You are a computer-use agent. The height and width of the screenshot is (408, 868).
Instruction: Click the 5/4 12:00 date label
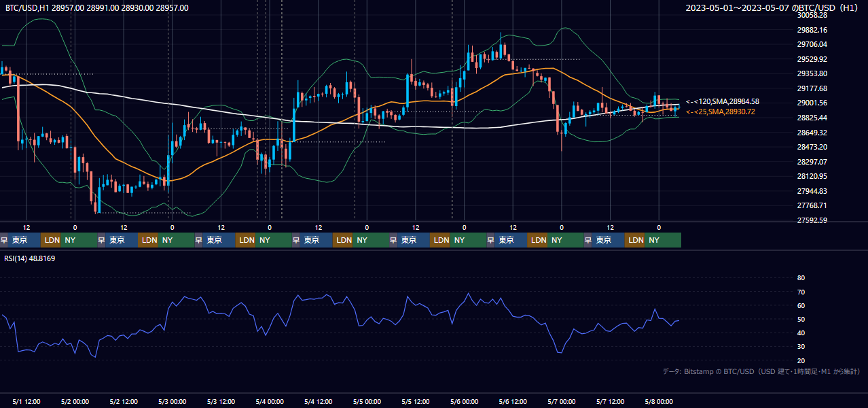[319, 402]
